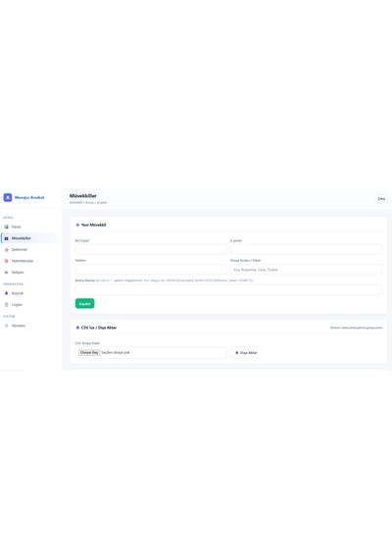Click the 'Seçilen dosya yok' text
The width and height of the screenshot is (392, 559).
coord(116,353)
